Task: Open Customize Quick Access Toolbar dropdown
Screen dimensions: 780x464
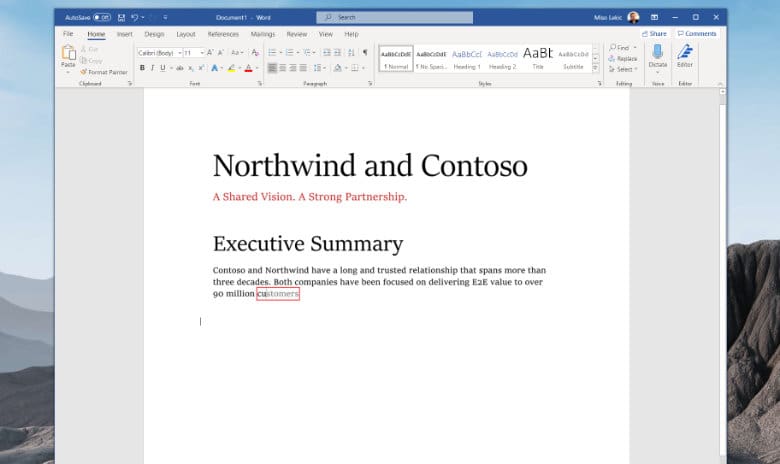Action: click(165, 17)
